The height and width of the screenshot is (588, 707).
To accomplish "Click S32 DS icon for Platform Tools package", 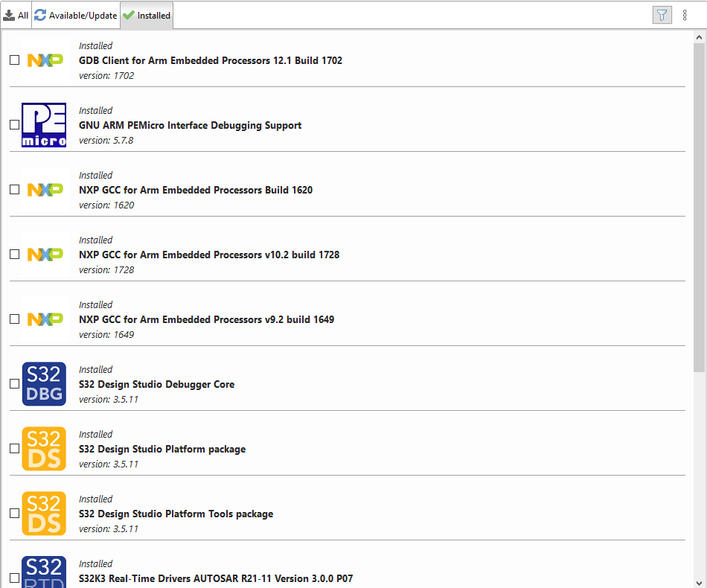I will click(44, 513).
